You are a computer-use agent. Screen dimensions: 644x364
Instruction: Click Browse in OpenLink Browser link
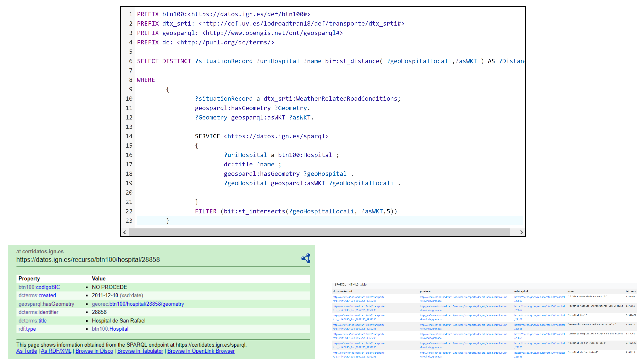click(x=201, y=351)
